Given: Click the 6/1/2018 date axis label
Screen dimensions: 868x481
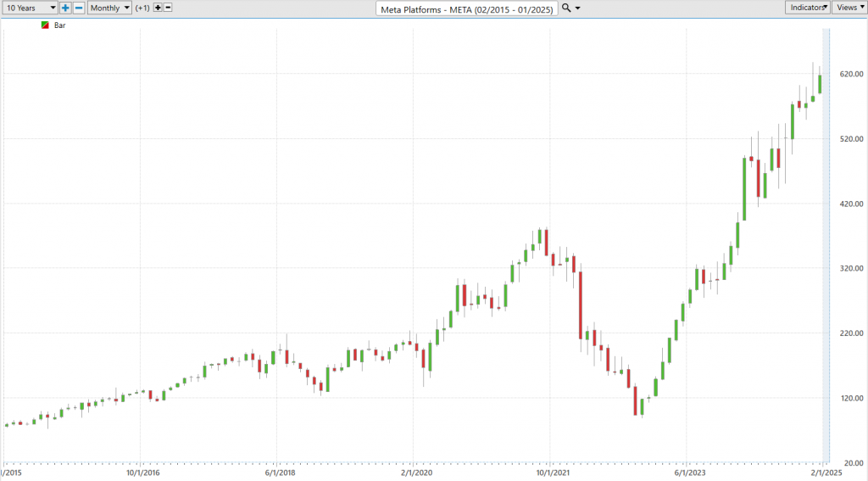Looking at the screenshot, I should pyautogui.click(x=280, y=473).
